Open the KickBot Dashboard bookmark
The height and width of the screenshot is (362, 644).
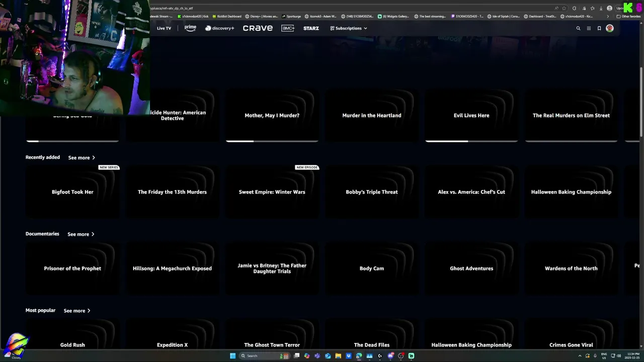(x=226, y=16)
